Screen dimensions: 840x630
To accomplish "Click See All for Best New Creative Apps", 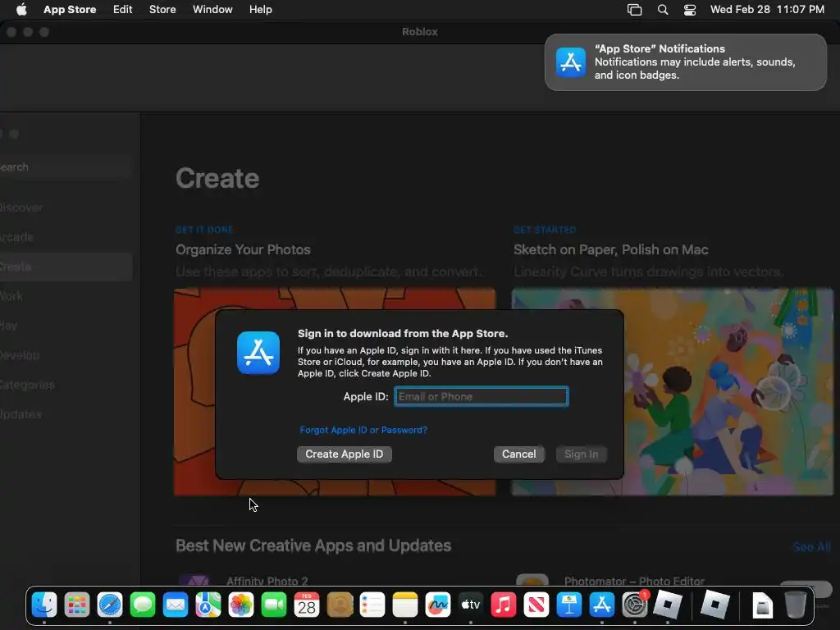I will pyautogui.click(x=811, y=547).
